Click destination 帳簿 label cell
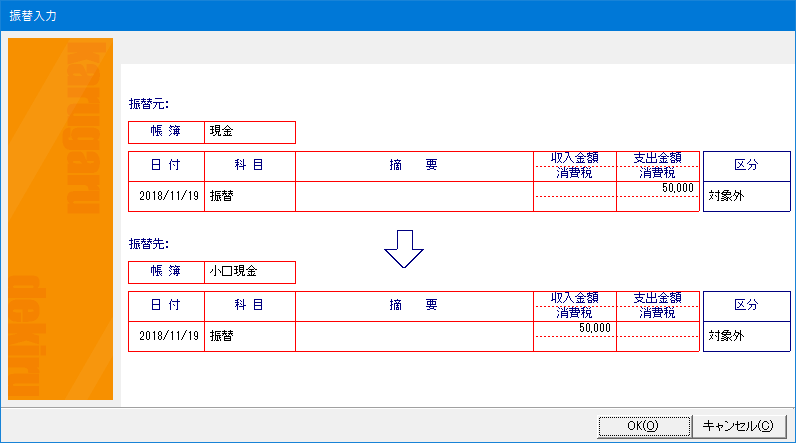This screenshot has height=443, width=796. [x=167, y=272]
